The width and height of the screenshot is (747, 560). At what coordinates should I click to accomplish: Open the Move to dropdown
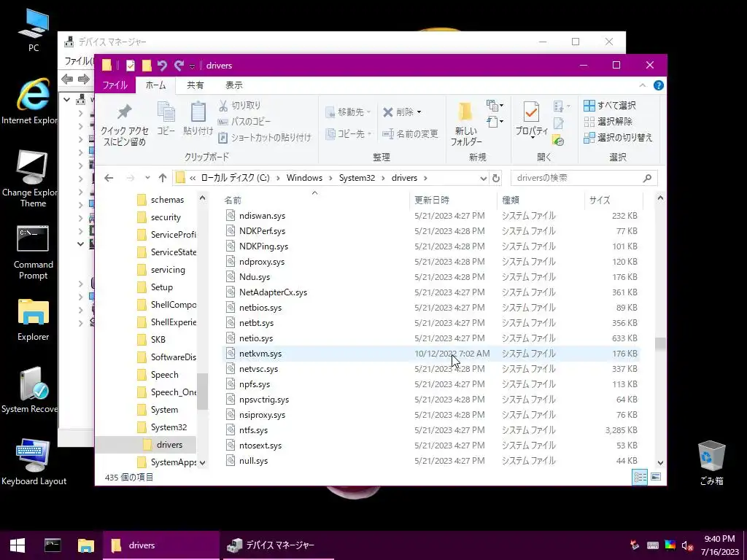pos(348,112)
